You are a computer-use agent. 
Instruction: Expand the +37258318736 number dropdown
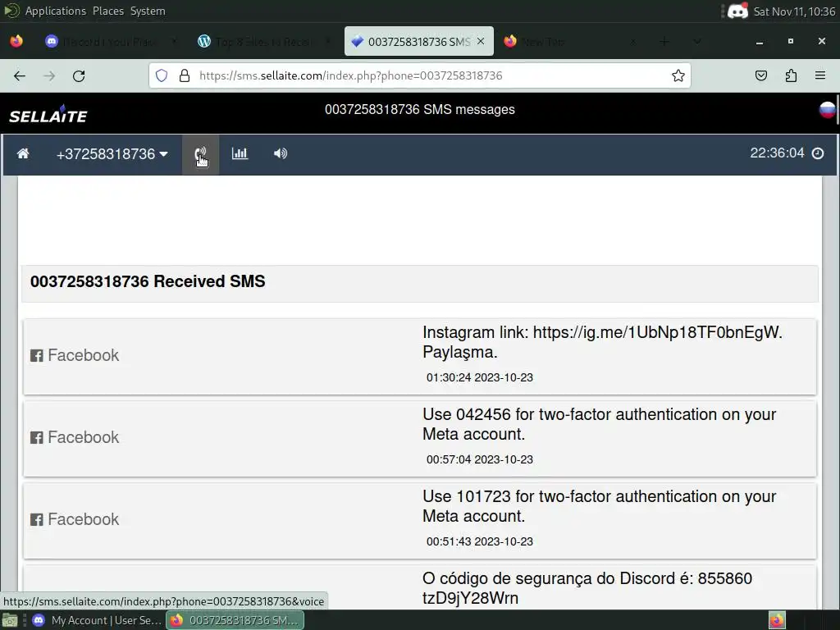[x=112, y=154]
